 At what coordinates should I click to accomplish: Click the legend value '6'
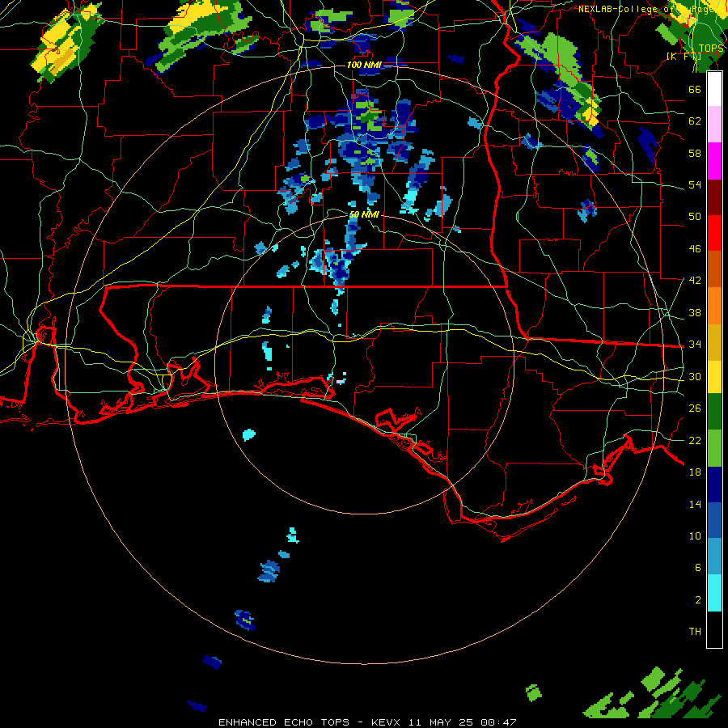[698, 567]
